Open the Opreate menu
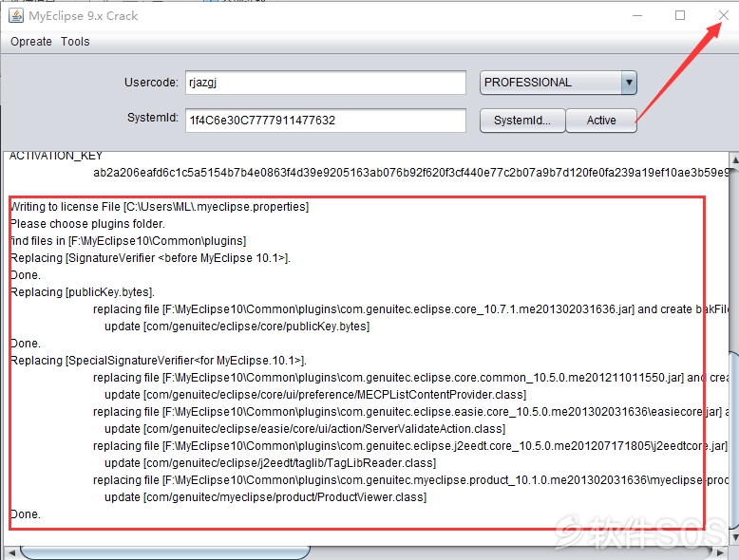 point(31,42)
